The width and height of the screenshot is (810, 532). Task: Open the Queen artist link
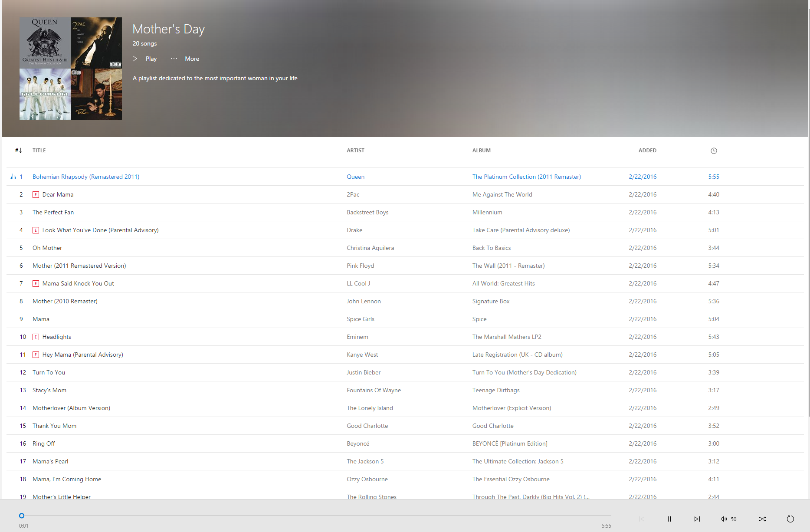click(355, 177)
